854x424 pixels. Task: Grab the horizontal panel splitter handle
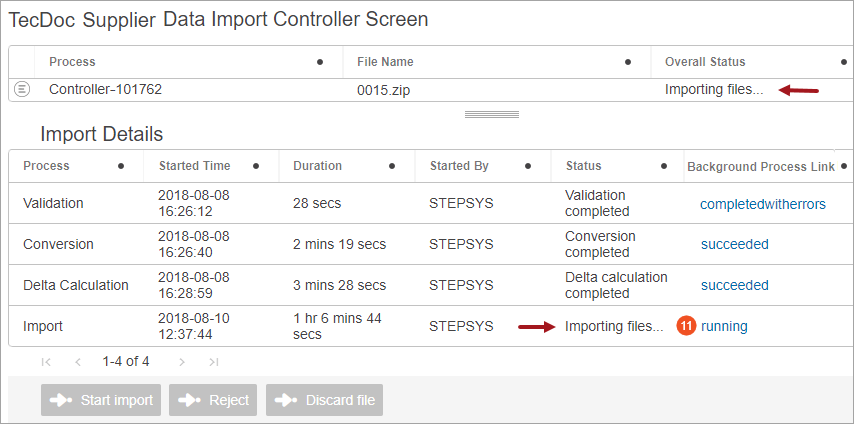pyautogui.click(x=492, y=114)
